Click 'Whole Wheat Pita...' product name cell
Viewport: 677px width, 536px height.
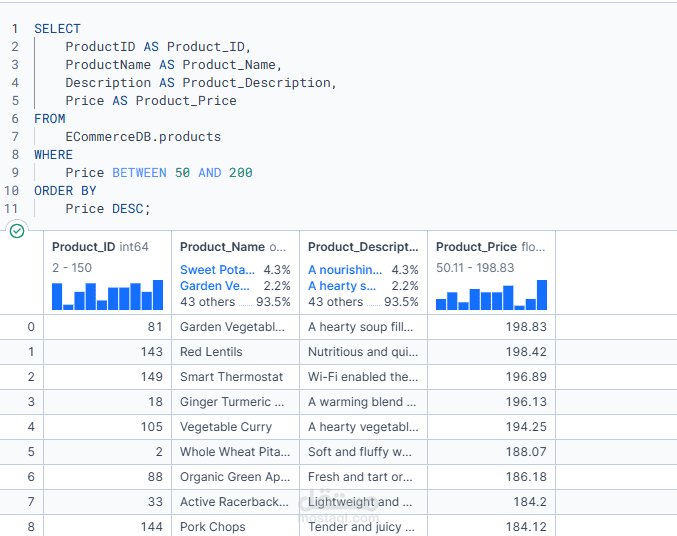click(235, 452)
